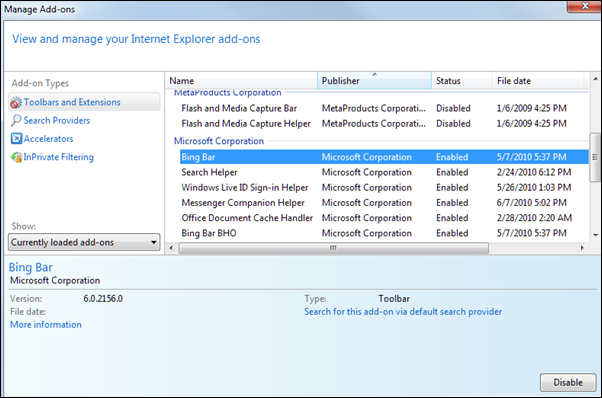Select the Office Document Cache Handler row
Viewport: 602px width, 398px height.
click(x=384, y=218)
